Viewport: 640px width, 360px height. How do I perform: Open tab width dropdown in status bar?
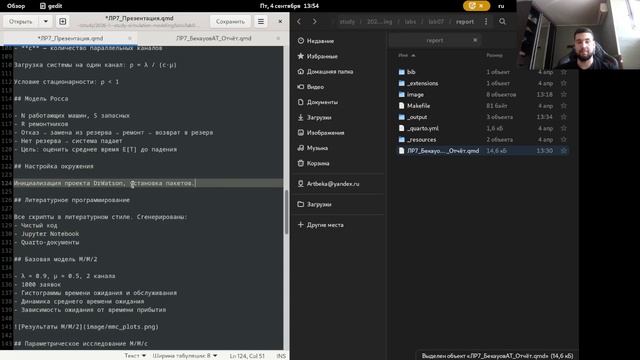click(x=185, y=356)
